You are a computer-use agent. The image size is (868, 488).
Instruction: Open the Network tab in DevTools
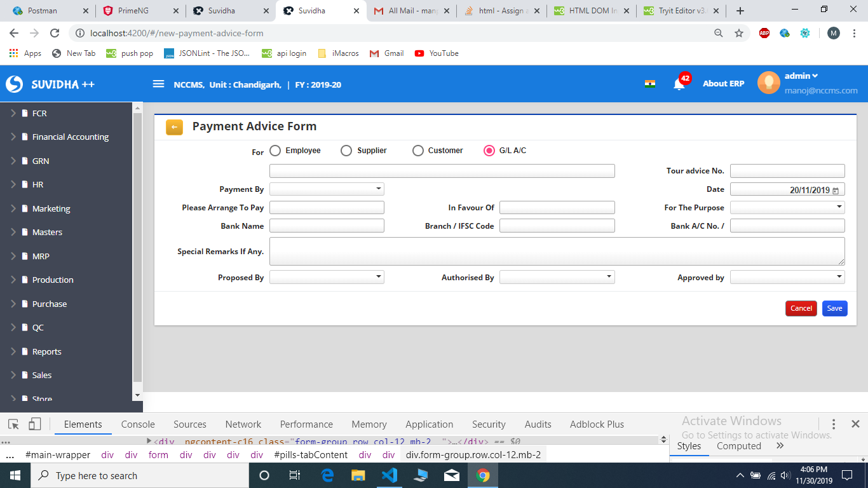tap(243, 424)
